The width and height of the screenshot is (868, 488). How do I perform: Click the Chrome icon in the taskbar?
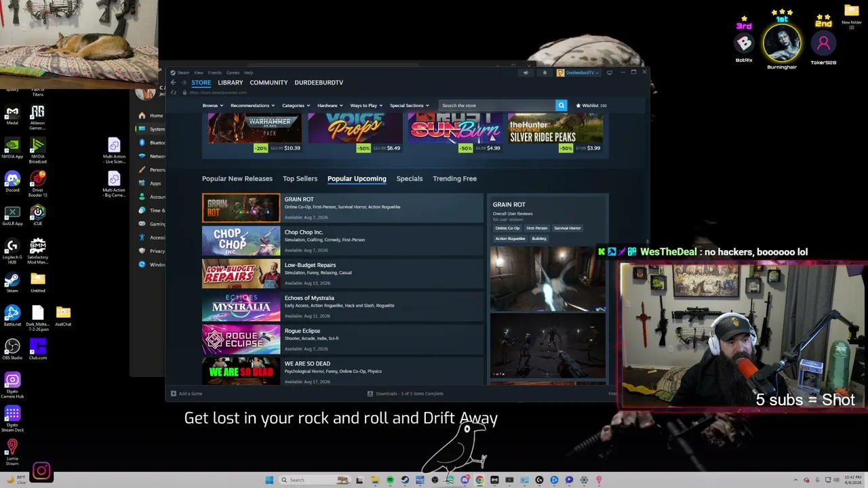click(479, 480)
